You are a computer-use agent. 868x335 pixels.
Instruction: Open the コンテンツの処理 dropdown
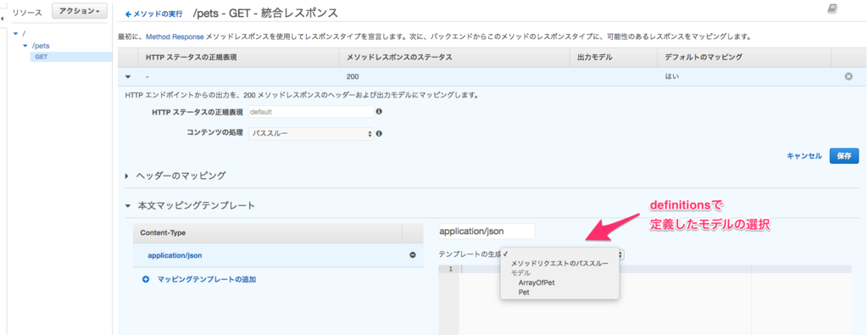310,134
